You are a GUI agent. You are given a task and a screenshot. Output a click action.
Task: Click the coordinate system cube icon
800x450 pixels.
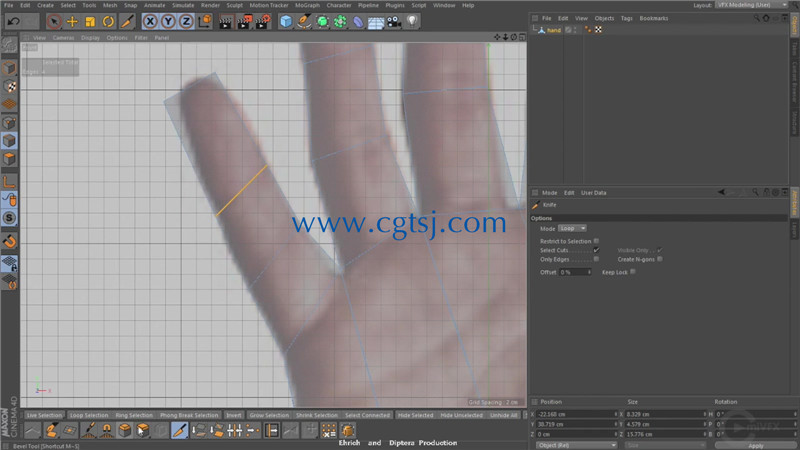pos(205,21)
